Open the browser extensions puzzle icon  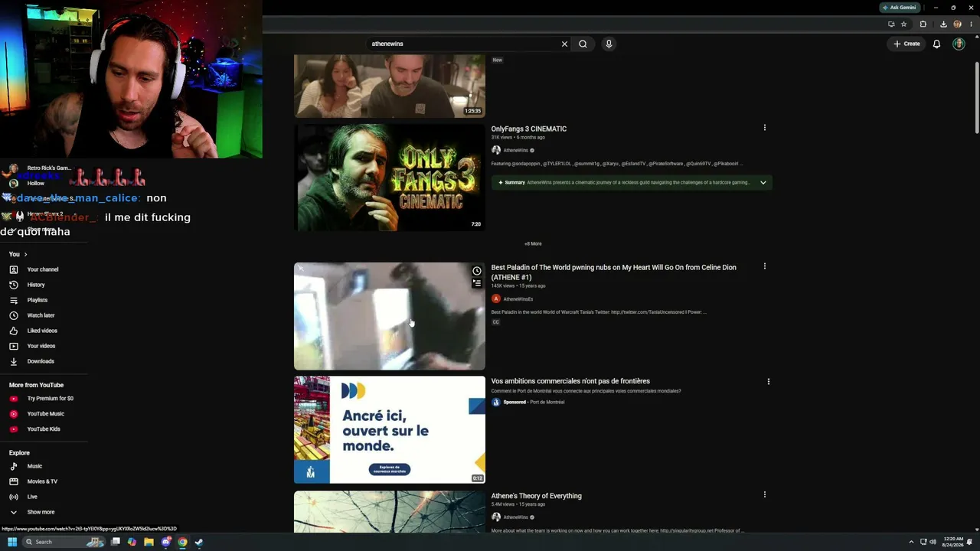coord(923,24)
